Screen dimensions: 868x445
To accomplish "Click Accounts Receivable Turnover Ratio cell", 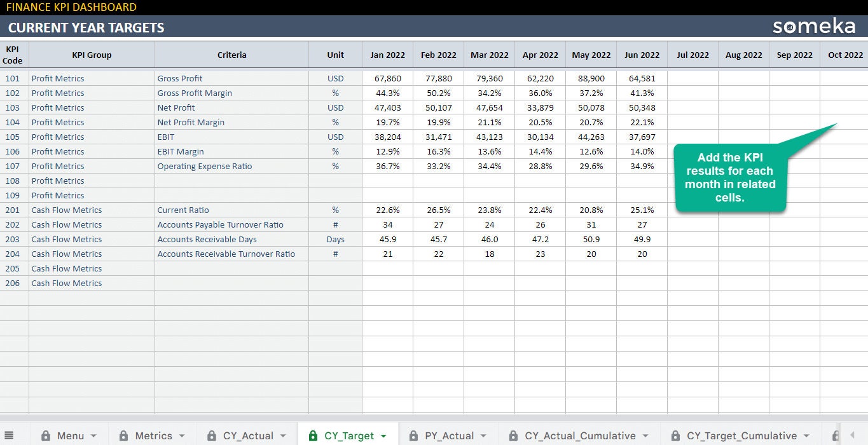I will click(x=231, y=254).
